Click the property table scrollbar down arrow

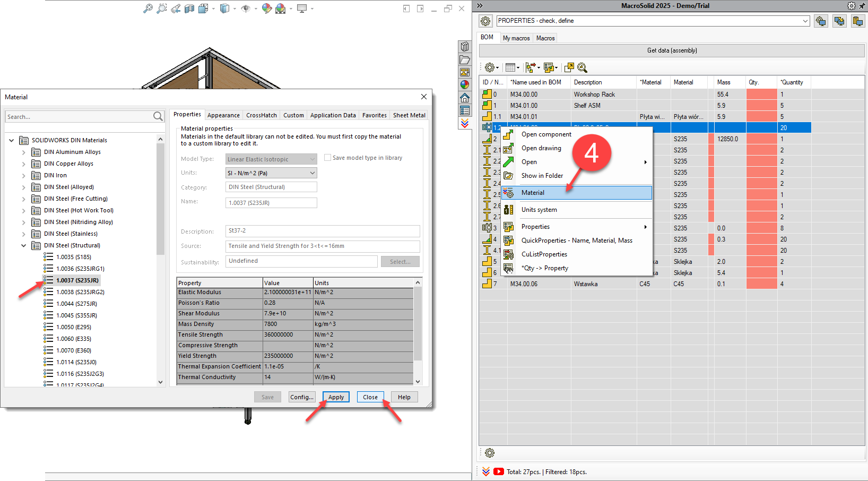coord(418,381)
